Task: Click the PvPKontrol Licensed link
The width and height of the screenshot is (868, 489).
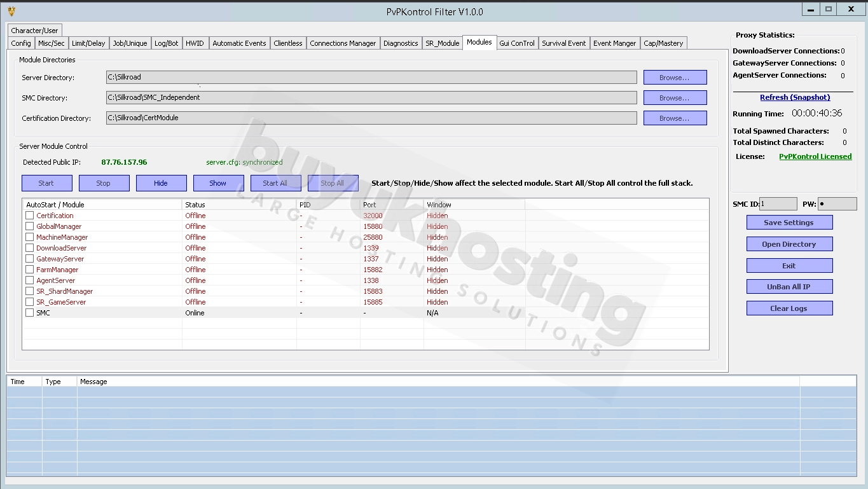Action: click(815, 156)
